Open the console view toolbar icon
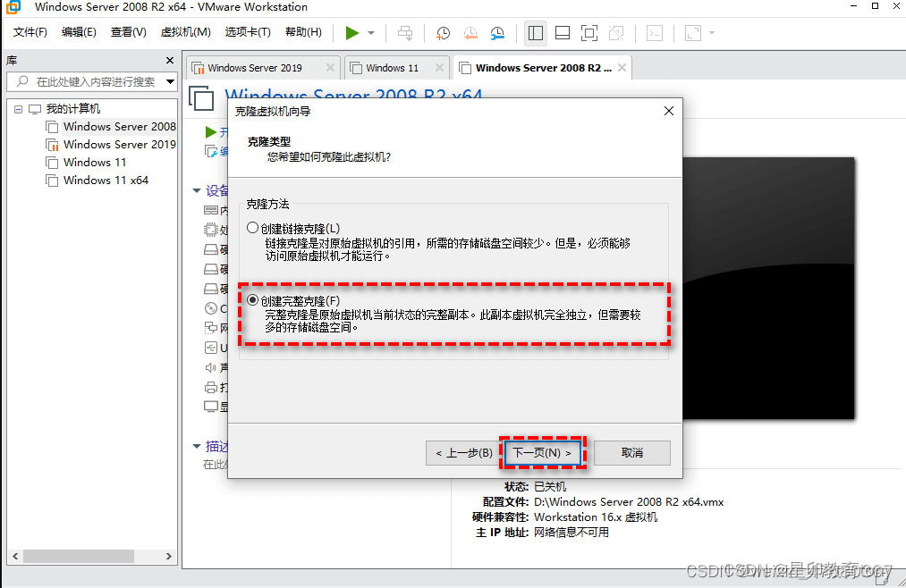 point(655,33)
